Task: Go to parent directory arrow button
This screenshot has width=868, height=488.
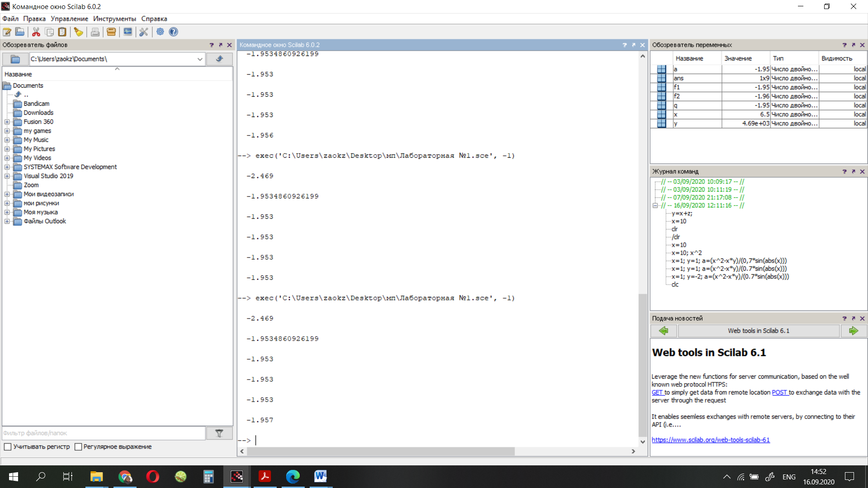Action: (220, 59)
